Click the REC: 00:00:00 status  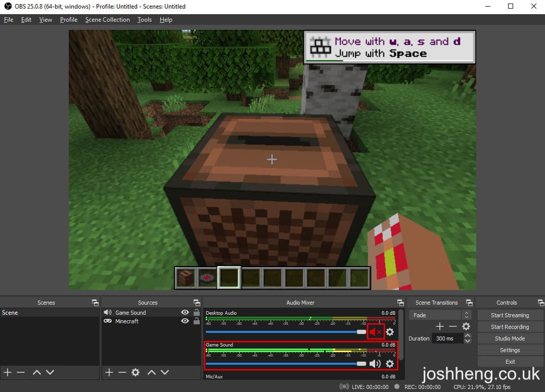tap(422, 387)
